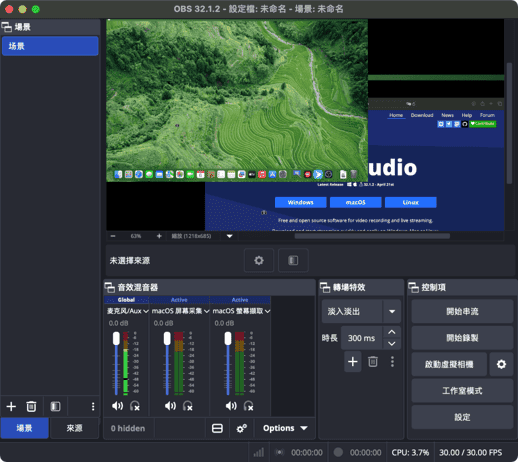The height and width of the screenshot is (462, 518).
Task: Open the preview scaling 縮放 dropdown arrow
Action: click(230, 236)
